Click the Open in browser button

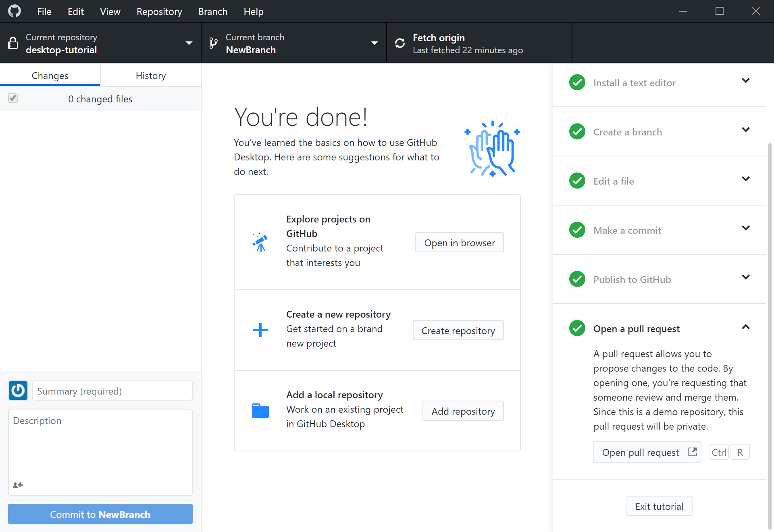coord(460,242)
